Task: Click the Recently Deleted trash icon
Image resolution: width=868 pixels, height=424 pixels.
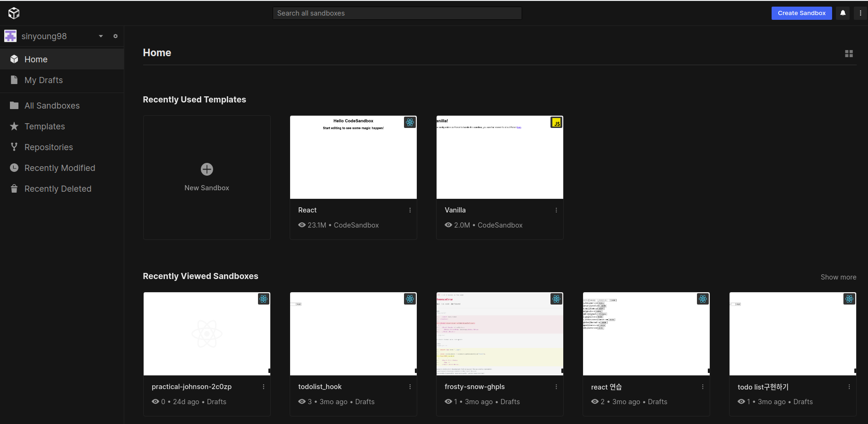Action: pos(14,188)
